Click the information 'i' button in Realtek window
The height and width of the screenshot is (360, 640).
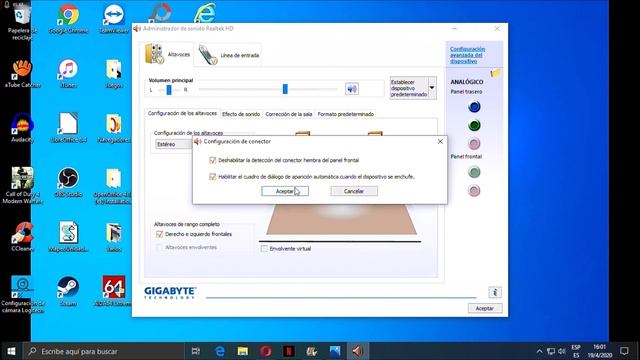click(495, 292)
